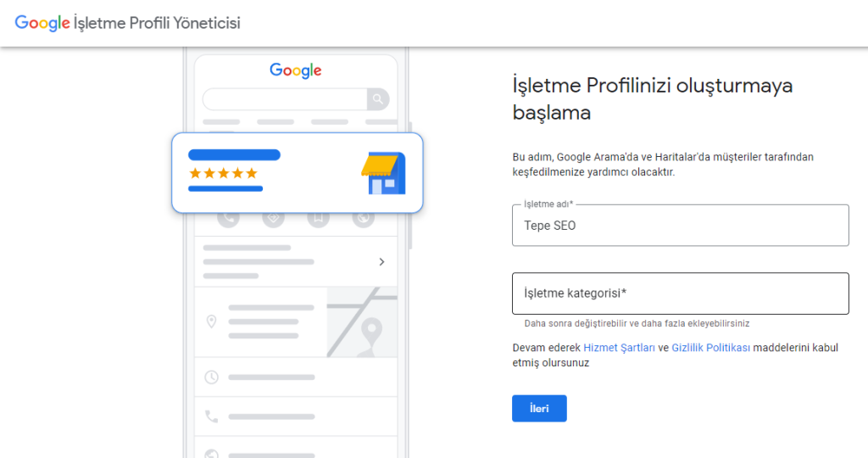Click the Google logo in the header
The width and height of the screenshot is (868, 458).
(x=42, y=23)
